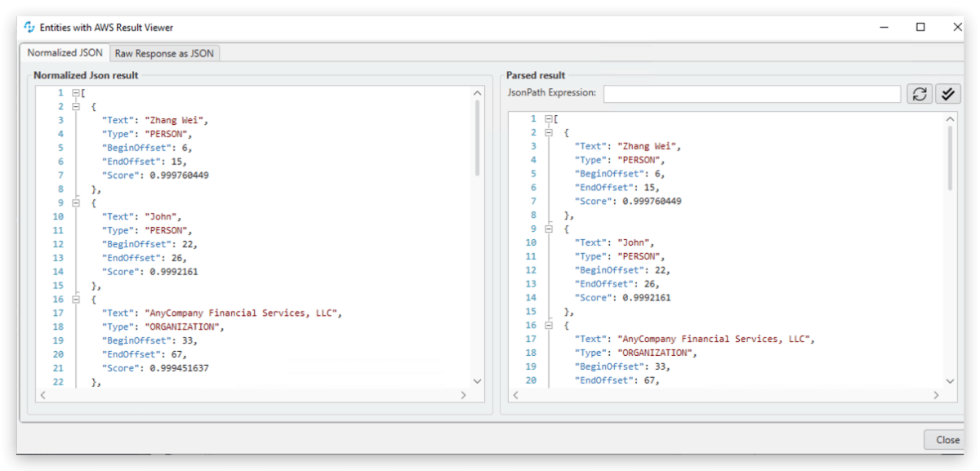Click the double-checkmark validate icon

click(x=947, y=94)
